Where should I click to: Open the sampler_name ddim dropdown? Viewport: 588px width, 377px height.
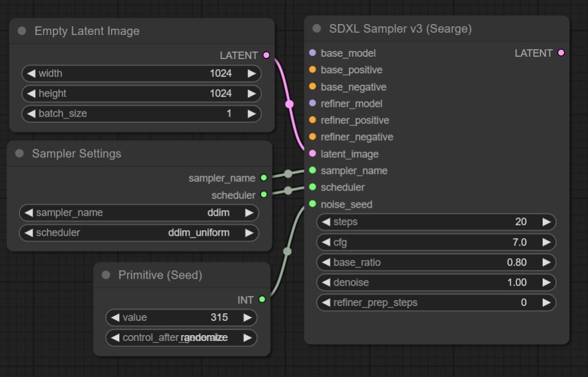[139, 213]
